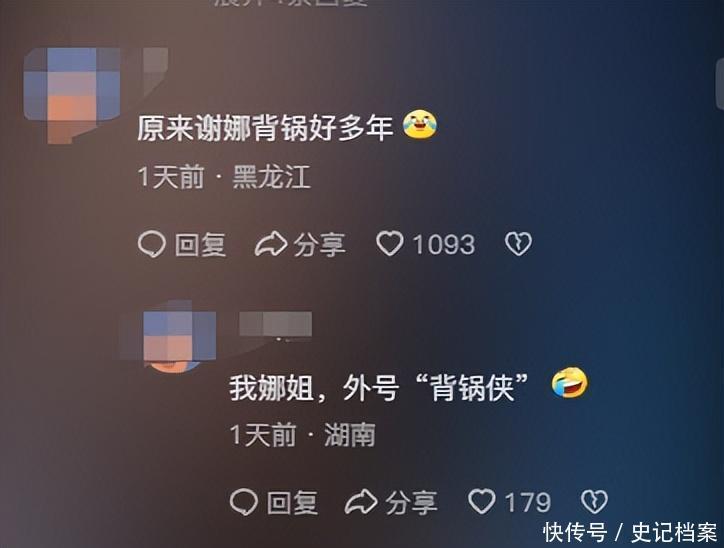This screenshot has width=724, height=548.
Task: Tap 分享 text on first comment
Action: (x=320, y=244)
